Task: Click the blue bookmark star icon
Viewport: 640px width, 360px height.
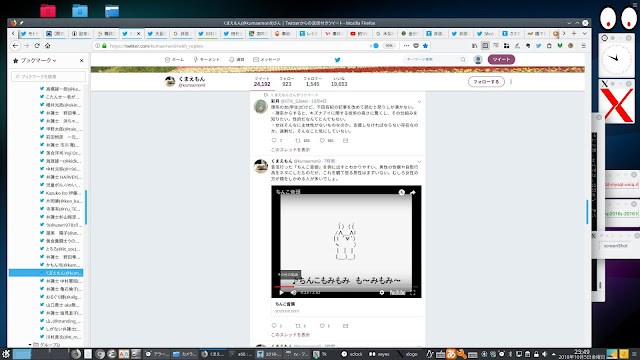Action: [x=425, y=46]
